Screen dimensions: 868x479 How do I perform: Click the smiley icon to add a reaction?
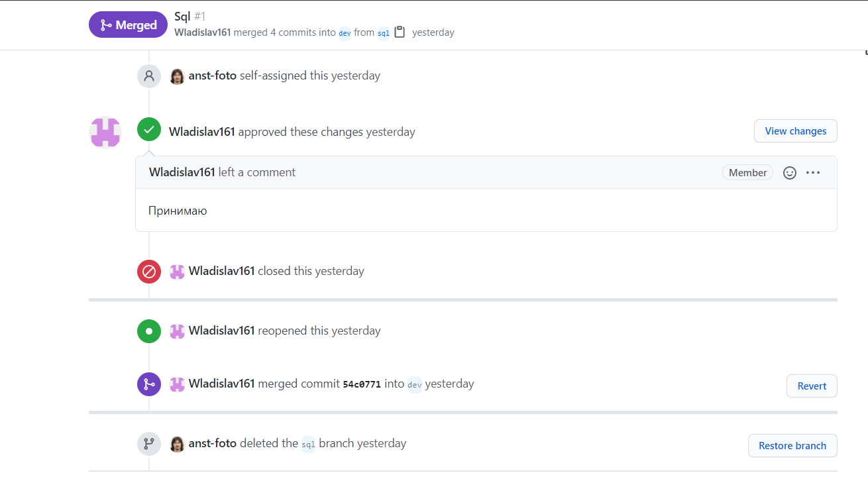coord(789,172)
